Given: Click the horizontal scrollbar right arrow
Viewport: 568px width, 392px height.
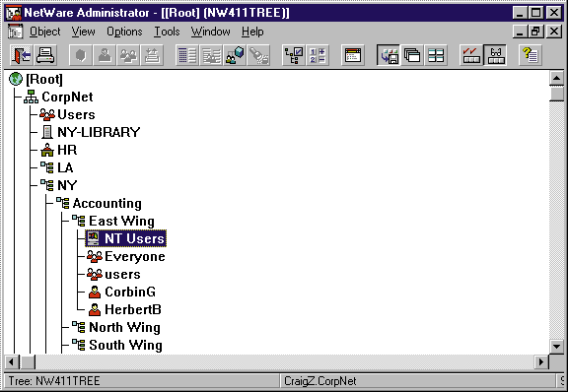Looking at the screenshot, I should [x=541, y=361].
